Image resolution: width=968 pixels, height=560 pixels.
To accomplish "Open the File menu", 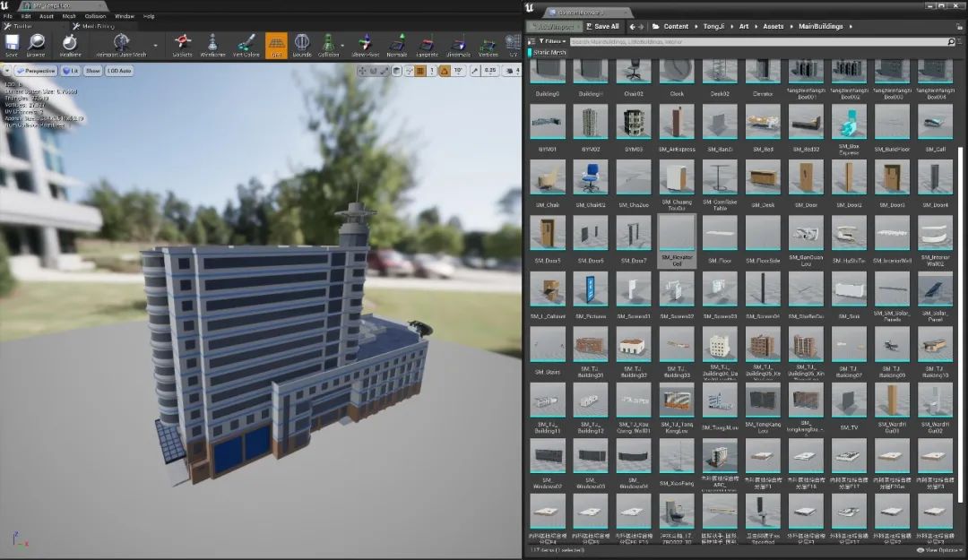I will pyautogui.click(x=8, y=16).
